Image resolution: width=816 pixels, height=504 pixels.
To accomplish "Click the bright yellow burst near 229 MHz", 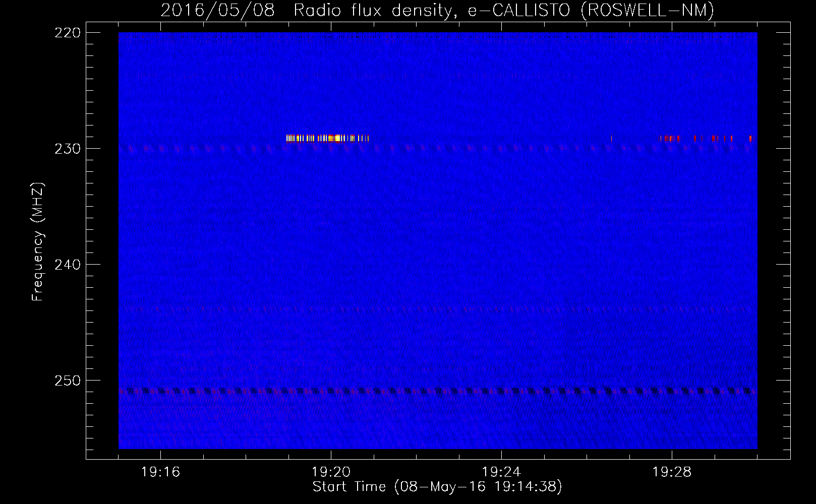I will point(327,138).
